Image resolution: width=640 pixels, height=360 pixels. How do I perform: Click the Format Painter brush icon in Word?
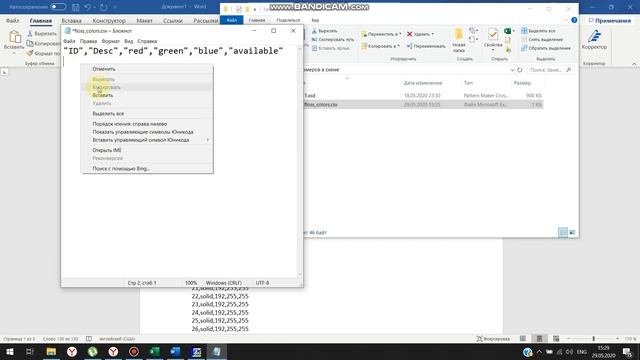point(30,53)
